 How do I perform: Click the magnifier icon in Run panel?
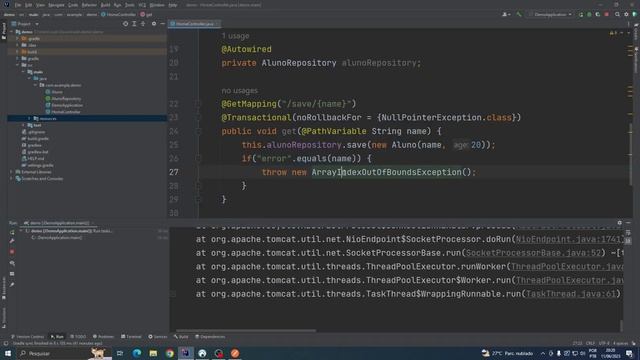pos(12,263)
